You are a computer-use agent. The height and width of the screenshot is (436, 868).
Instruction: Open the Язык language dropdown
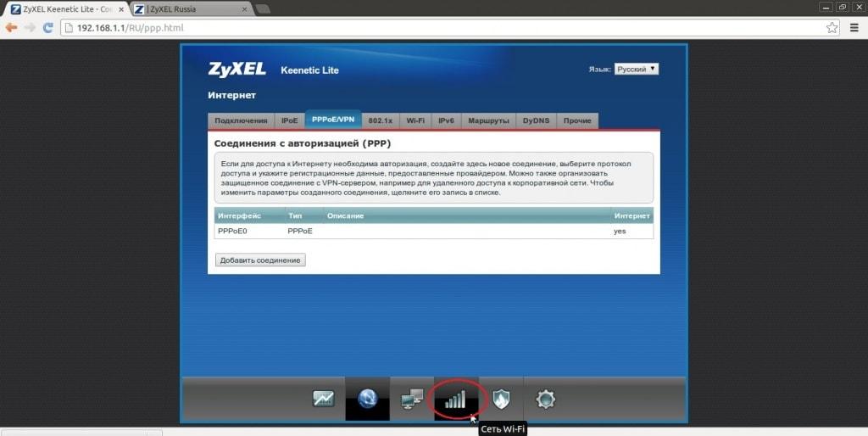[x=636, y=70]
